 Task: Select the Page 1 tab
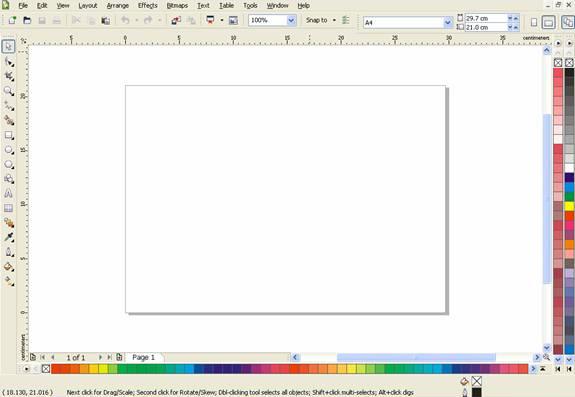[143, 357]
